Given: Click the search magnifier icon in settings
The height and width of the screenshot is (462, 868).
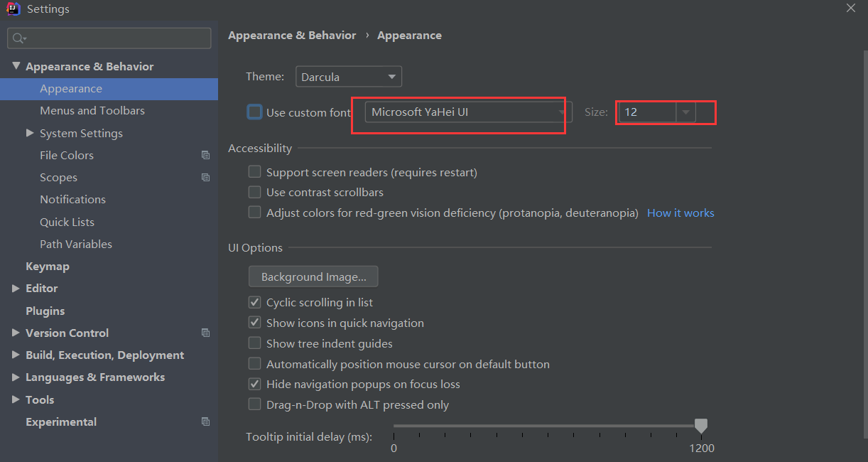Looking at the screenshot, I should (x=18, y=38).
